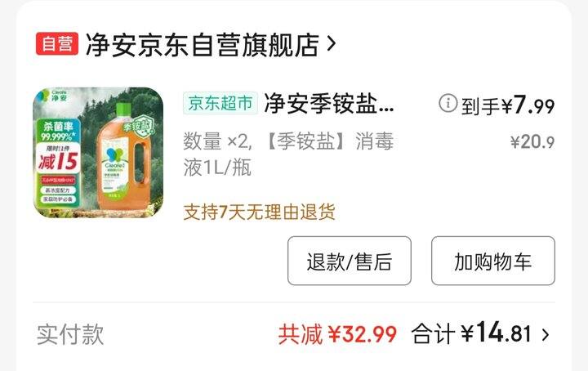Tap the product spec 数量 ×2 description
Viewport: 588px width, 371px height.
point(288,154)
